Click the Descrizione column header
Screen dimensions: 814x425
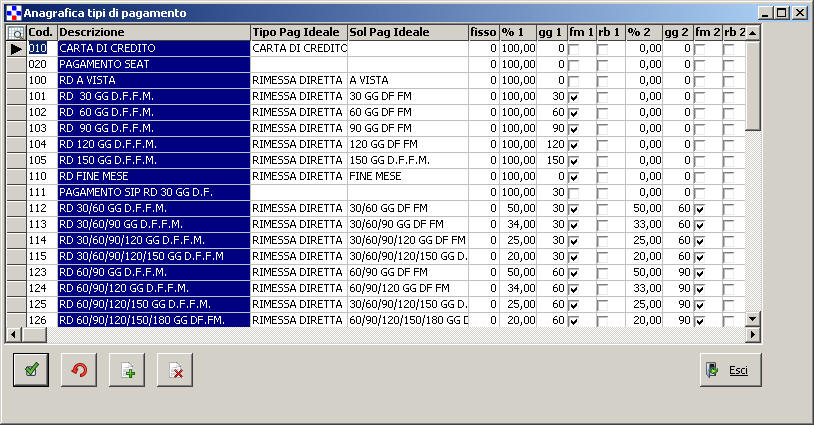(153, 33)
